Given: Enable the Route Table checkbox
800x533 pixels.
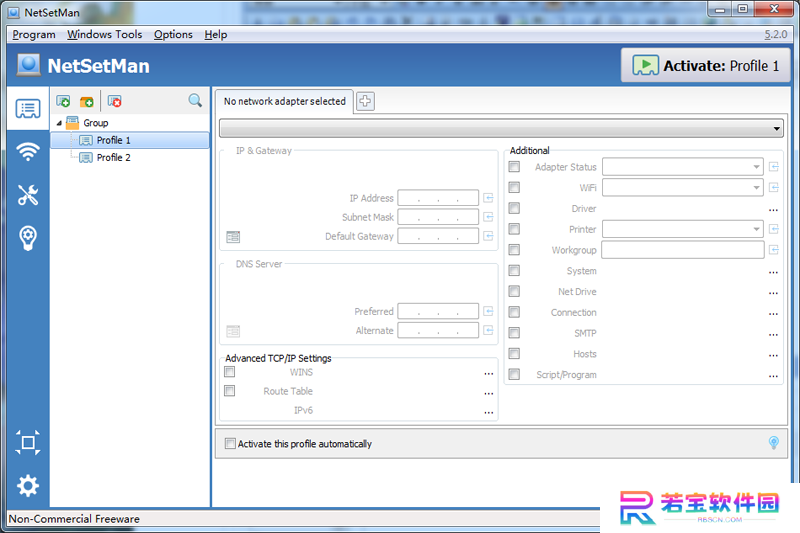Looking at the screenshot, I should [230, 391].
